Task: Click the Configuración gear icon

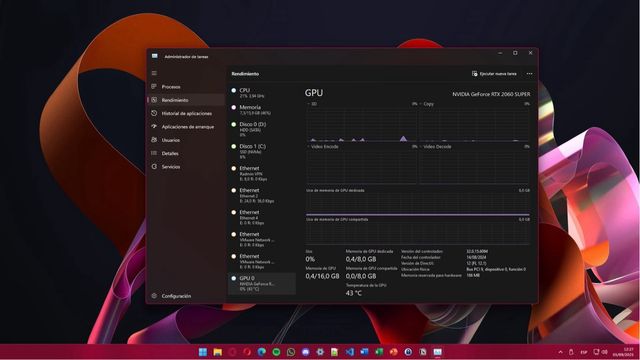Action: click(x=154, y=296)
